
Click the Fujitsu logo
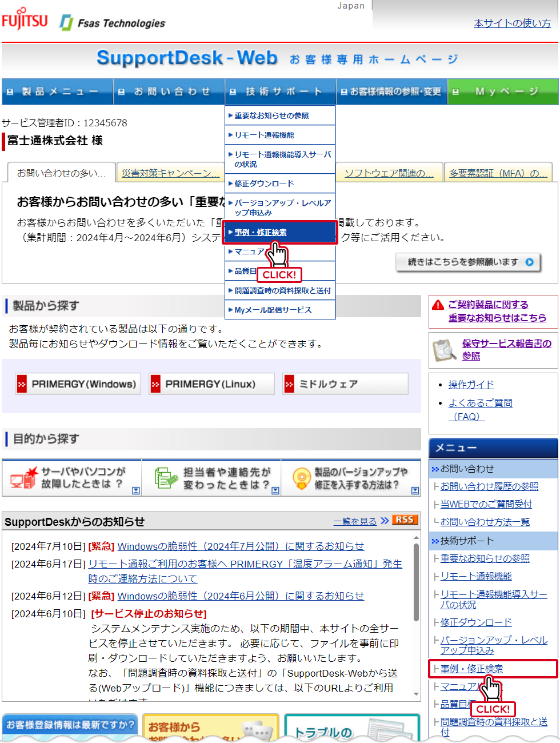(x=25, y=19)
